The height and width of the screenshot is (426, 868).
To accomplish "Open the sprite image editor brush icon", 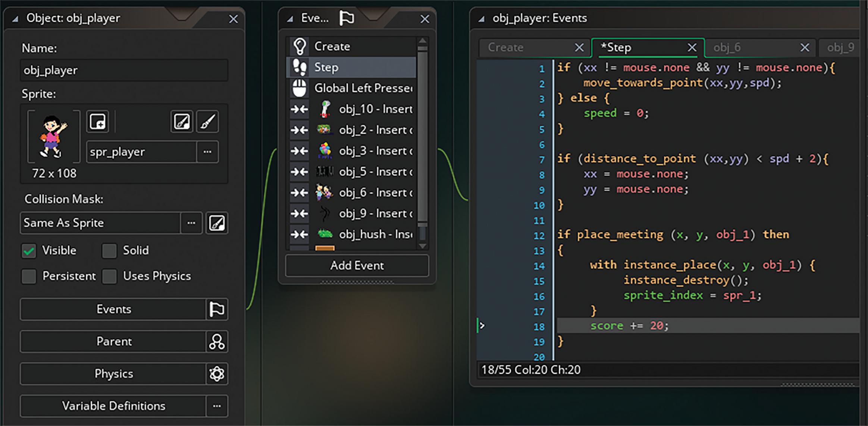I will (207, 122).
